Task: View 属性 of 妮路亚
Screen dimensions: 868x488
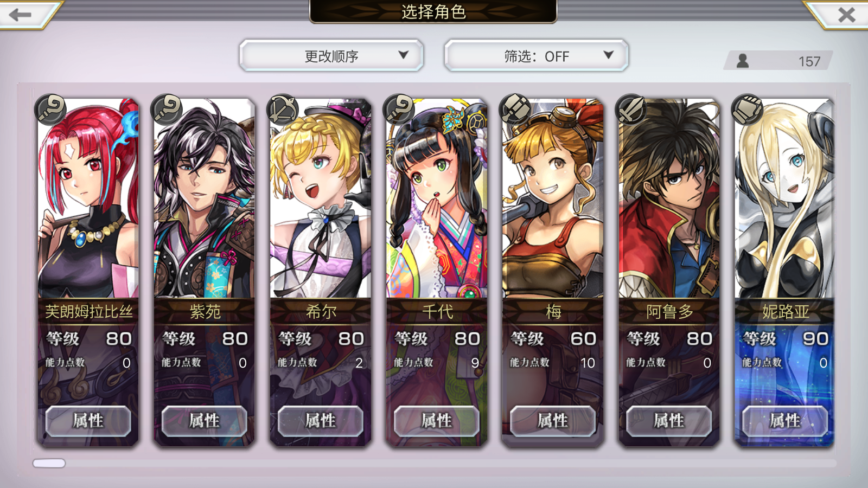Action: click(785, 421)
